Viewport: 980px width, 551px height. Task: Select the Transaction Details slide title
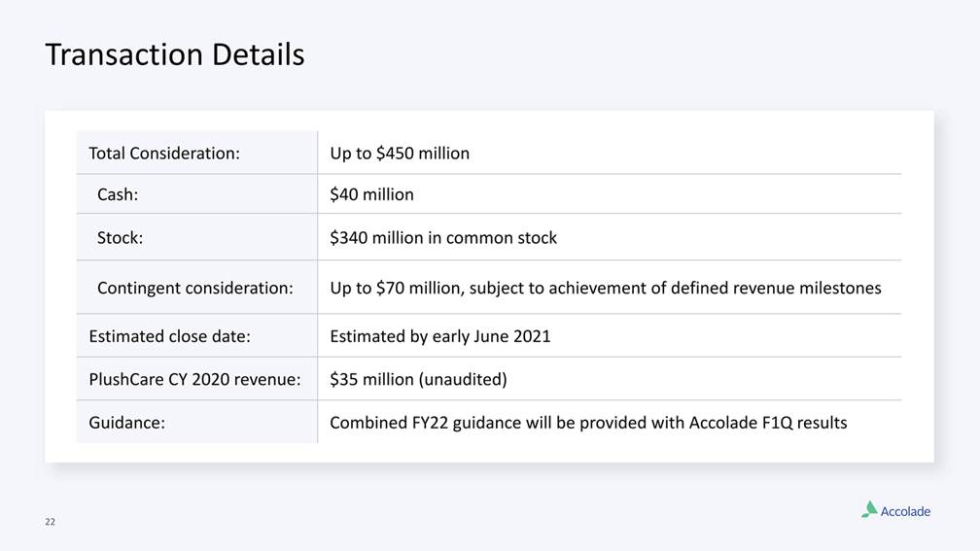point(175,54)
